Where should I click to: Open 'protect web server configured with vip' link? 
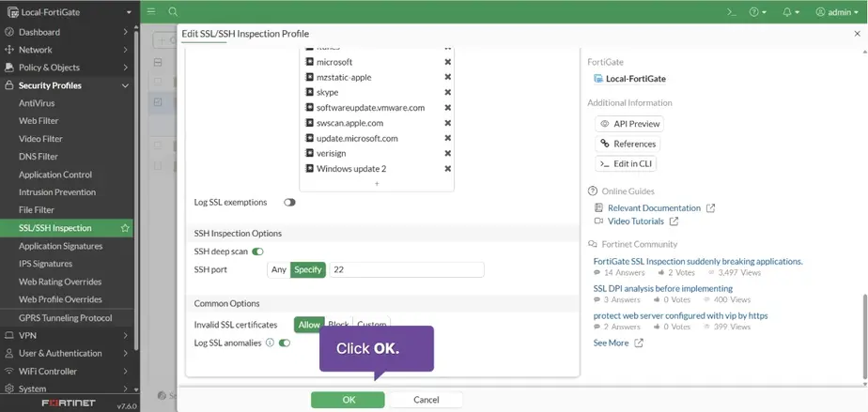tap(680, 316)
